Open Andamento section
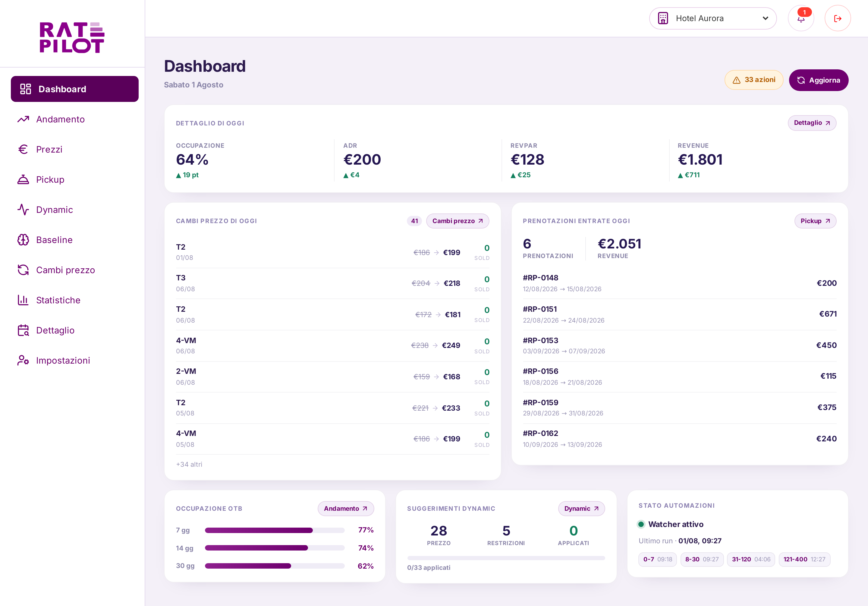This screenshot has width=868, height=606. click(x=74, y=119)
